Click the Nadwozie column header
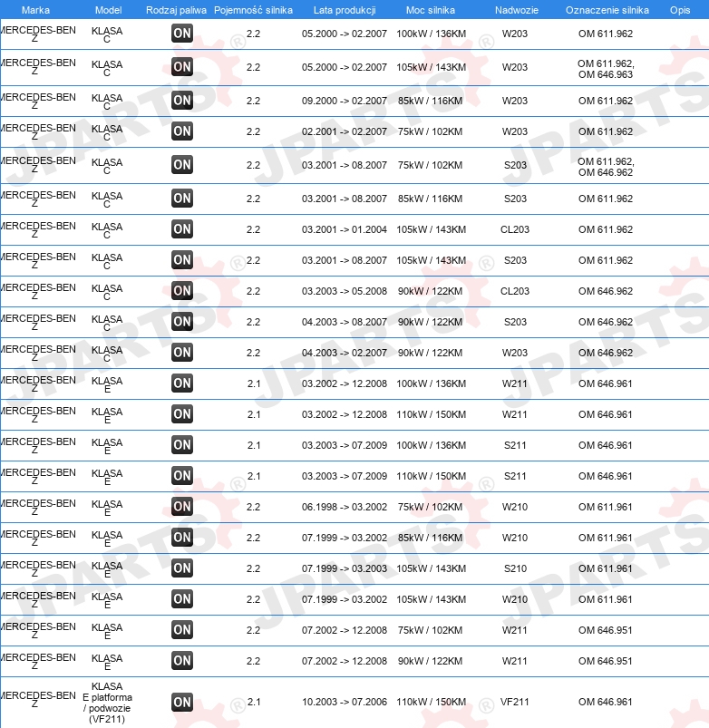709x728 pixels. 516,10
